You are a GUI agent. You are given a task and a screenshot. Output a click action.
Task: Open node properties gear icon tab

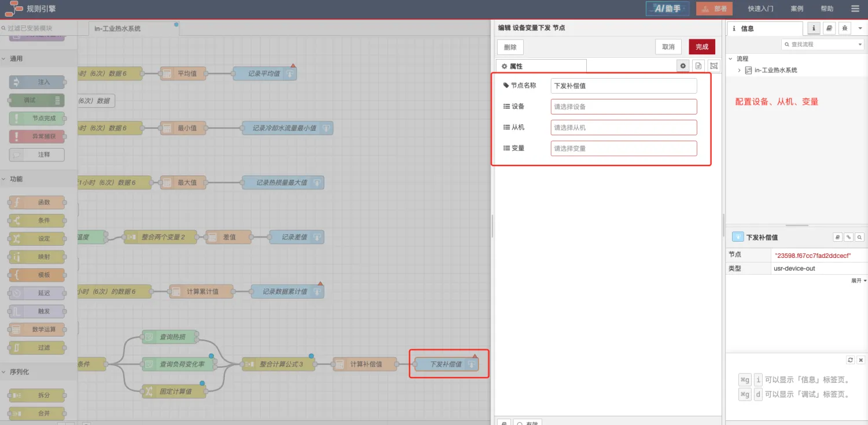(x=683, y=66)
